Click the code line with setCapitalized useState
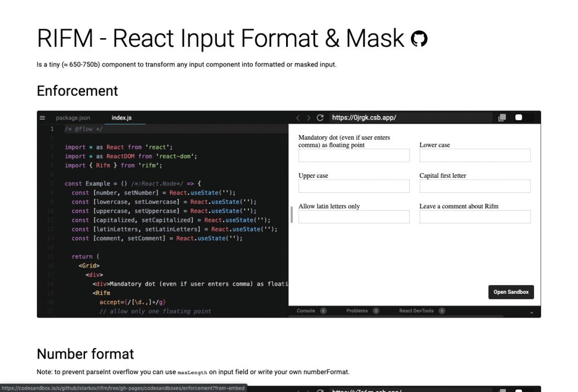This screenshot has width=578, height=392. [171, 220]
